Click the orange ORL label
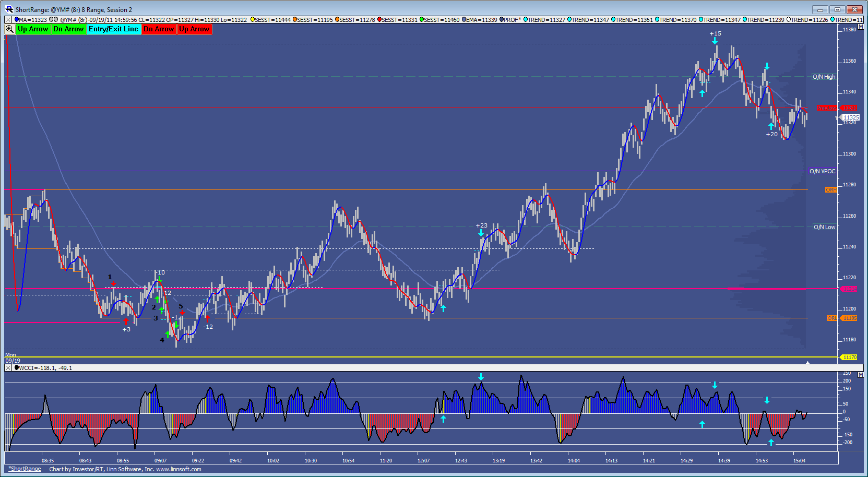Image resolution: width=868 pixels, height=477 pixels. [832, 318]
